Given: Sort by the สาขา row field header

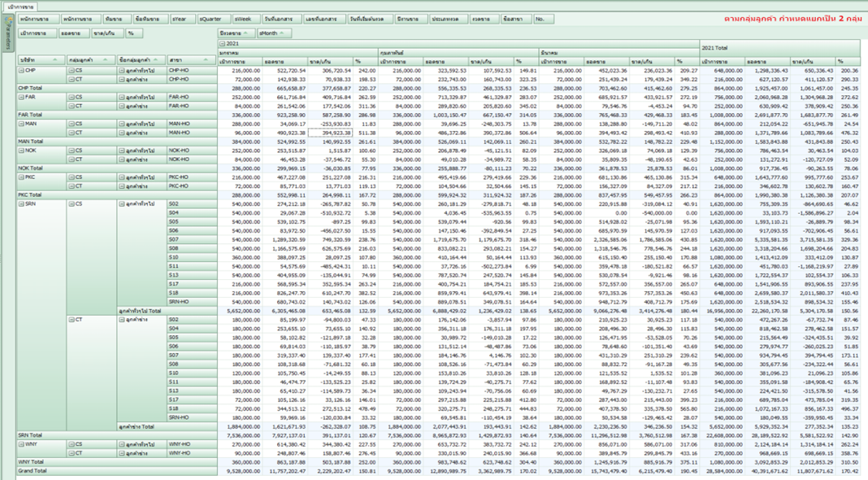Looking at the screenshot, I should [x=186, y=60].
